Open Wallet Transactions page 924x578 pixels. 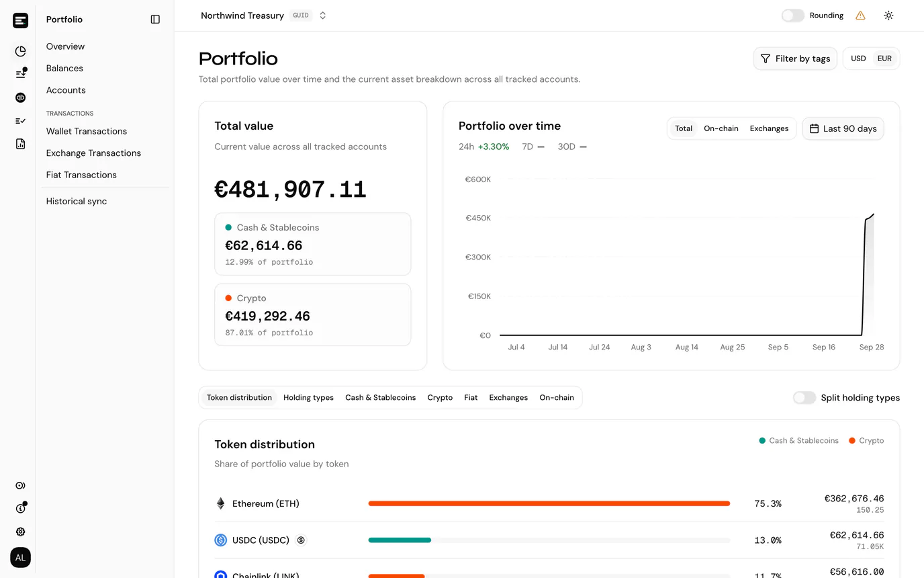point(87,131)
